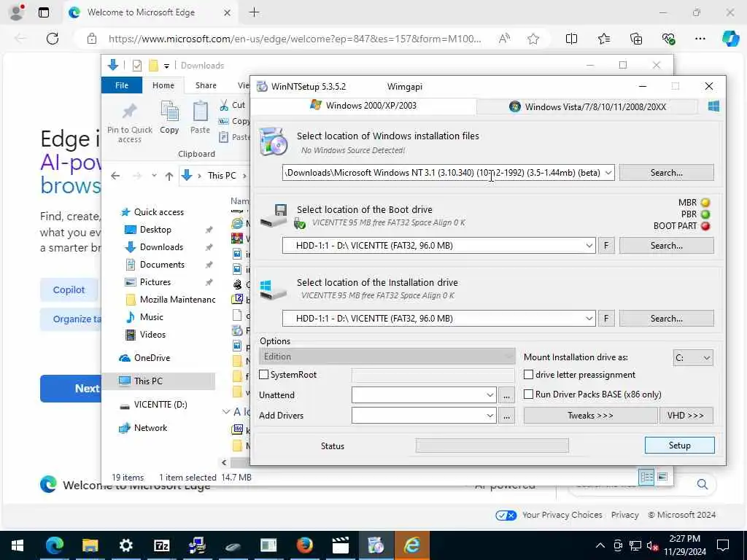The width and height of the screenshot is (747, 560).
Task: Go back in the Downloads explorer window
Action: [115, 176]
